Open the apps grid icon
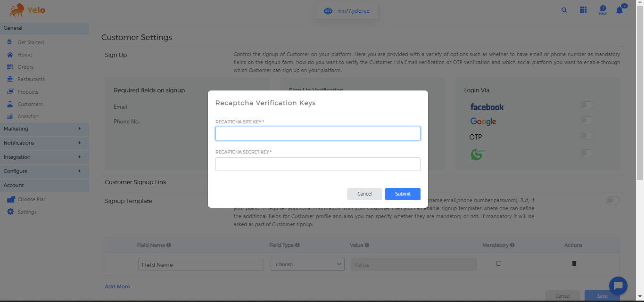 [x=583, y=10]
